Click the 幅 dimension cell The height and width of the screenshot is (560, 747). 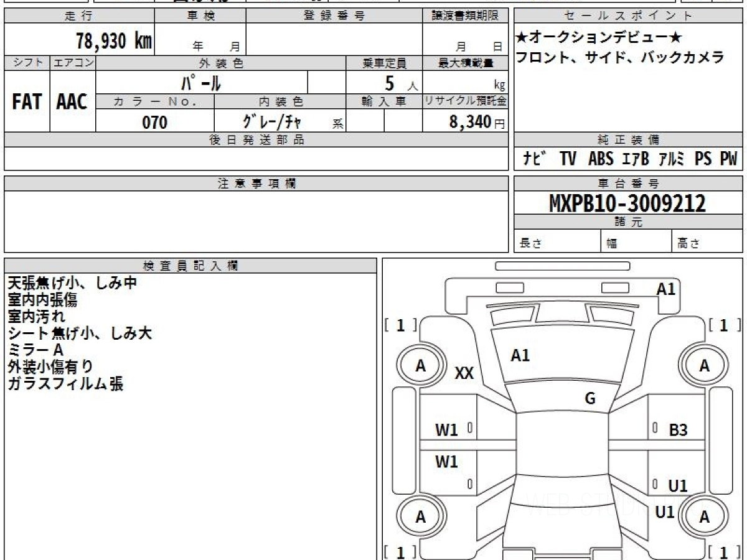point(636,241)
